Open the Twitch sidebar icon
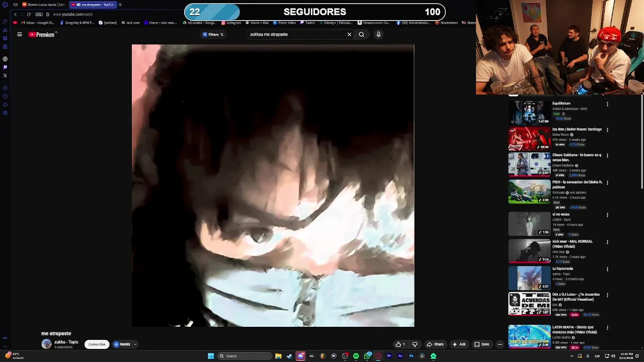 pos(5,67)
